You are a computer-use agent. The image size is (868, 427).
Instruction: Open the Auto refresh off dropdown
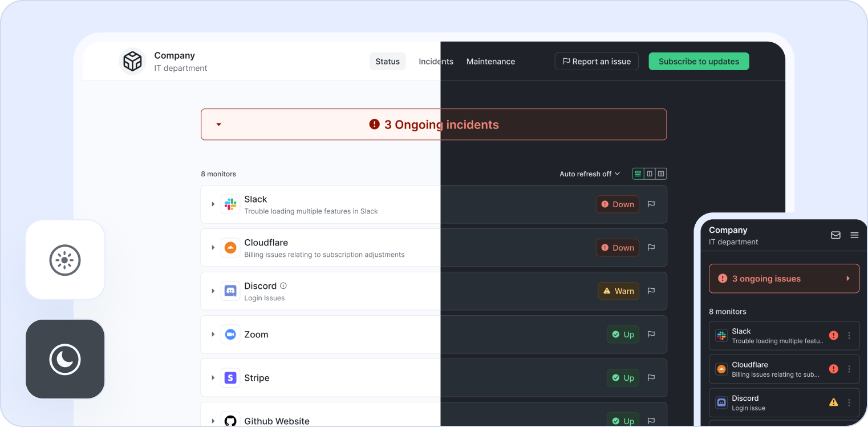click(x=589, y=174)
